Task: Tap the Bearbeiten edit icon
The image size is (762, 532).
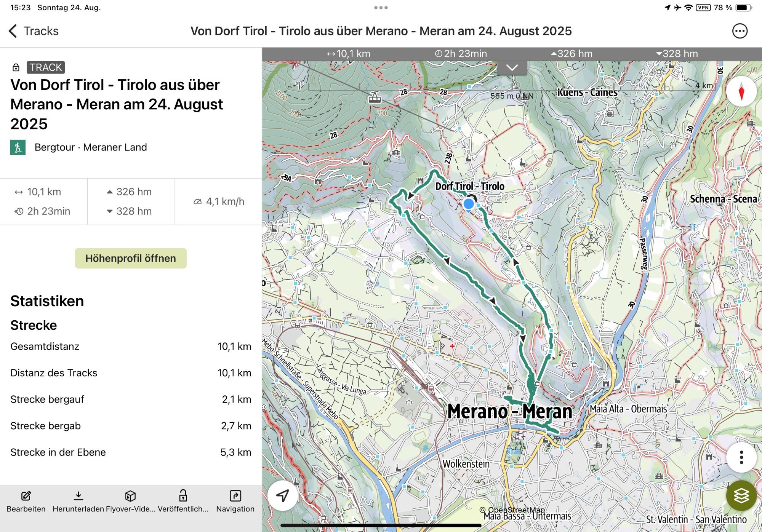Action: [26, 496]
